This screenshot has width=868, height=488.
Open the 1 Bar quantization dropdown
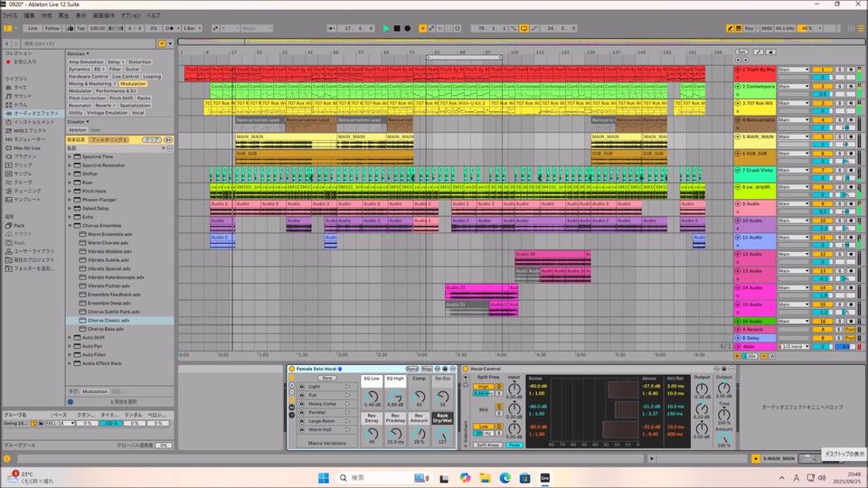tap(193, 28)
